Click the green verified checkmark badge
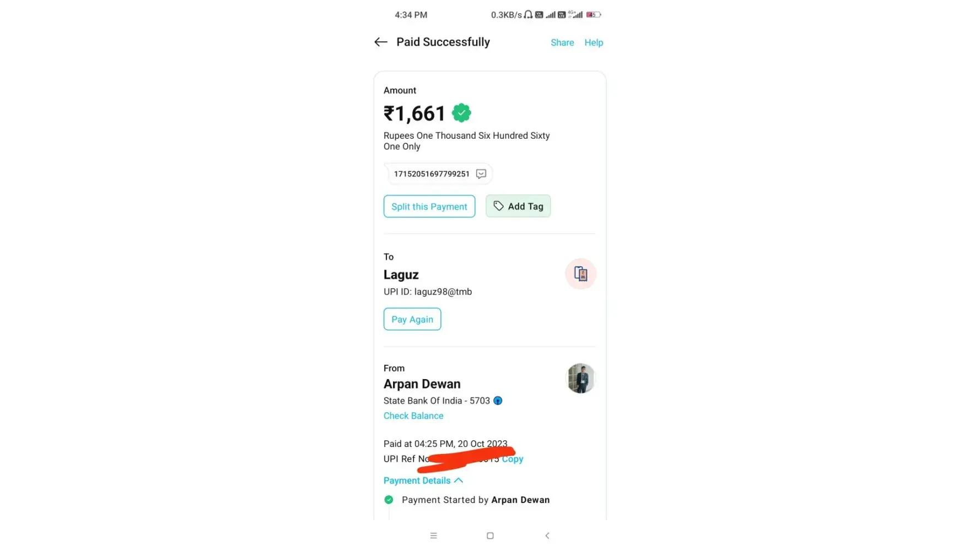980x551 pixels. tap(461, 113)
